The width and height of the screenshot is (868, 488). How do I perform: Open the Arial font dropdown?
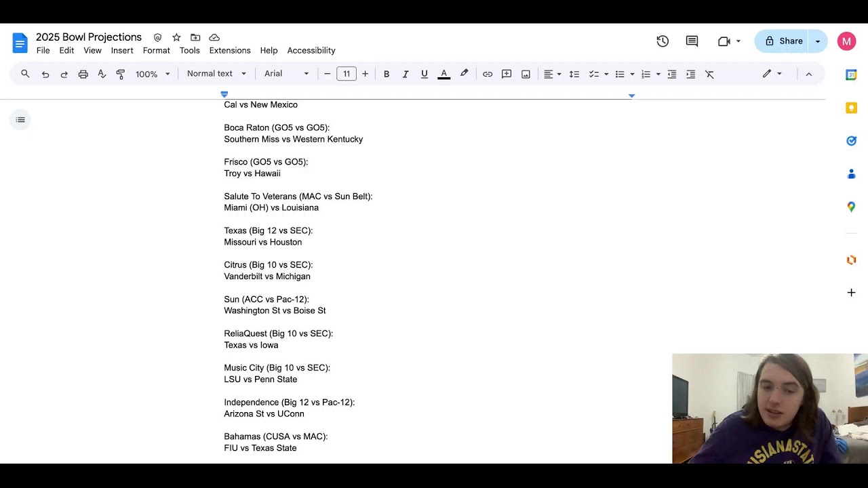click(x=286, y=74)
